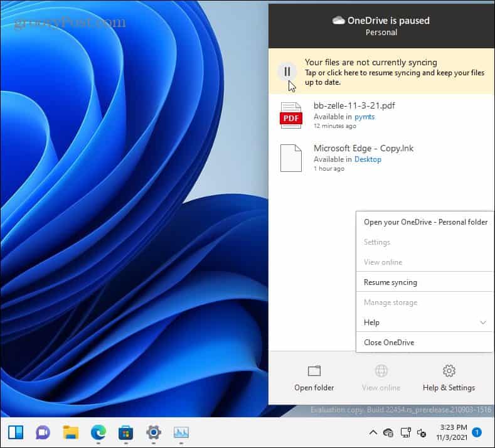The image size is (495, 448).
Task: Open the clock showing 3:23 PM
Action: (x=452, y=432)
